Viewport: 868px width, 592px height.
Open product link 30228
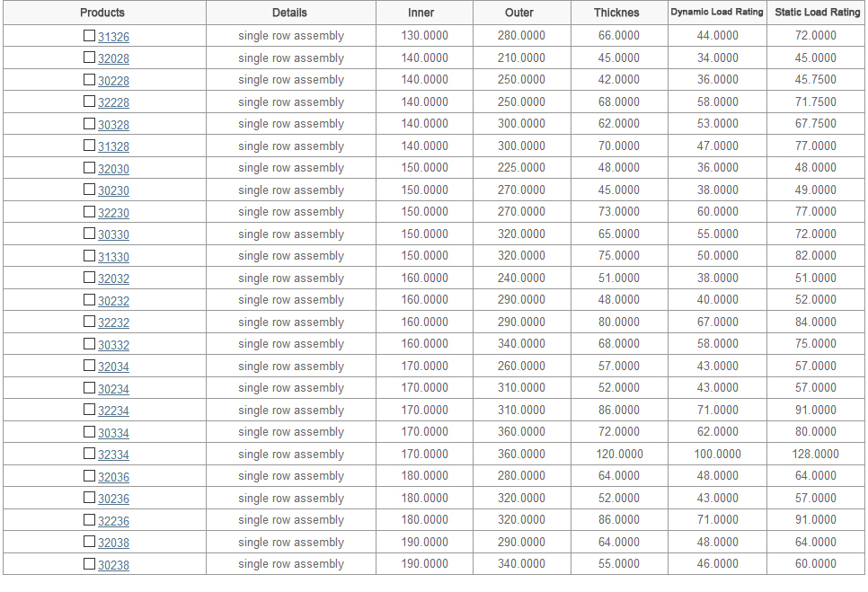point(113,81)
